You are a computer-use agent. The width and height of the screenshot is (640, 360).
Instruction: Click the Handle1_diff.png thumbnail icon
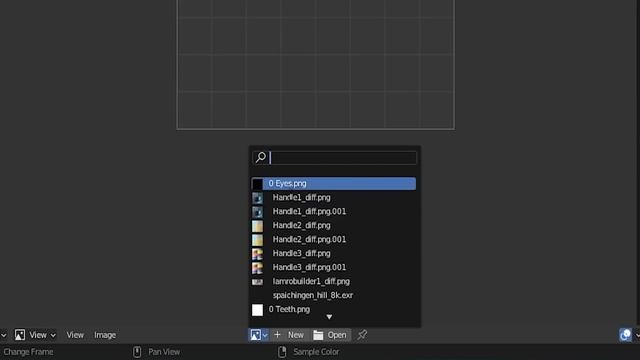coord(257,198)
